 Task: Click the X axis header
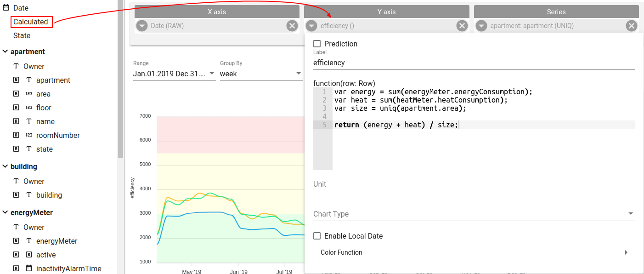(x=217, y=12)
